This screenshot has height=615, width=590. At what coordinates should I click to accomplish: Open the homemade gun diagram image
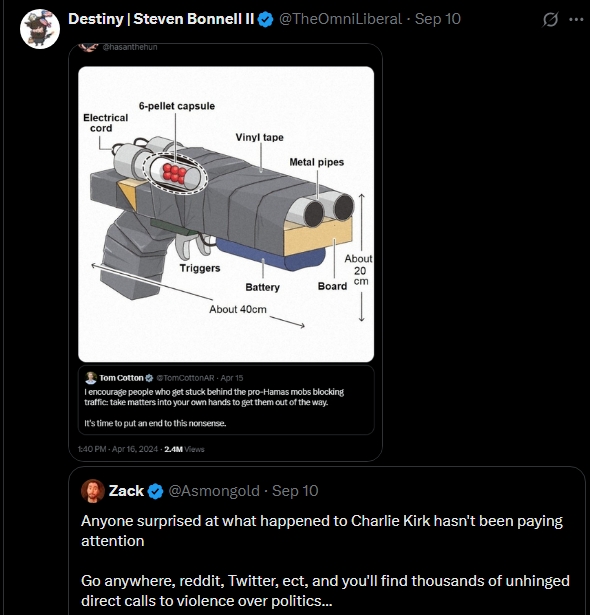(226, 214)
